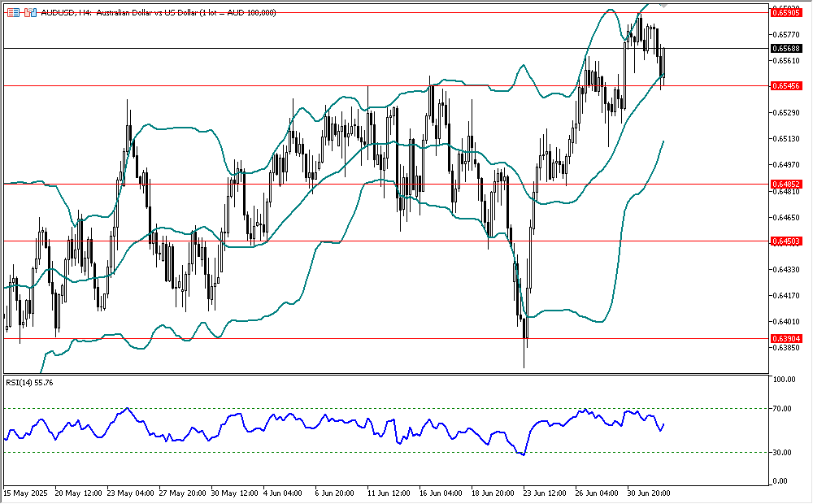Click the gray chart shift triangle marker

tap(663, 5)
